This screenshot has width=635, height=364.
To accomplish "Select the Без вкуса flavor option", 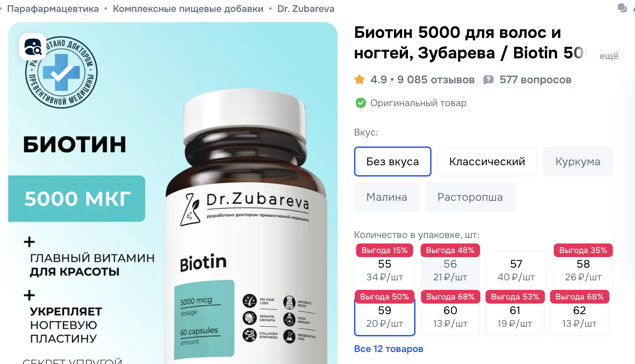I will [393, 162].
